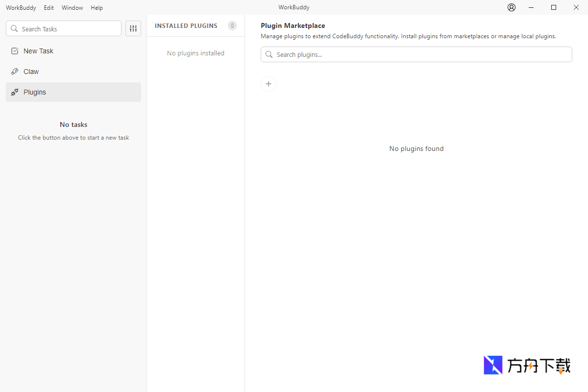Click the installed plugins count badge
This screenshot has height=392, width=588.
(232, 25)
